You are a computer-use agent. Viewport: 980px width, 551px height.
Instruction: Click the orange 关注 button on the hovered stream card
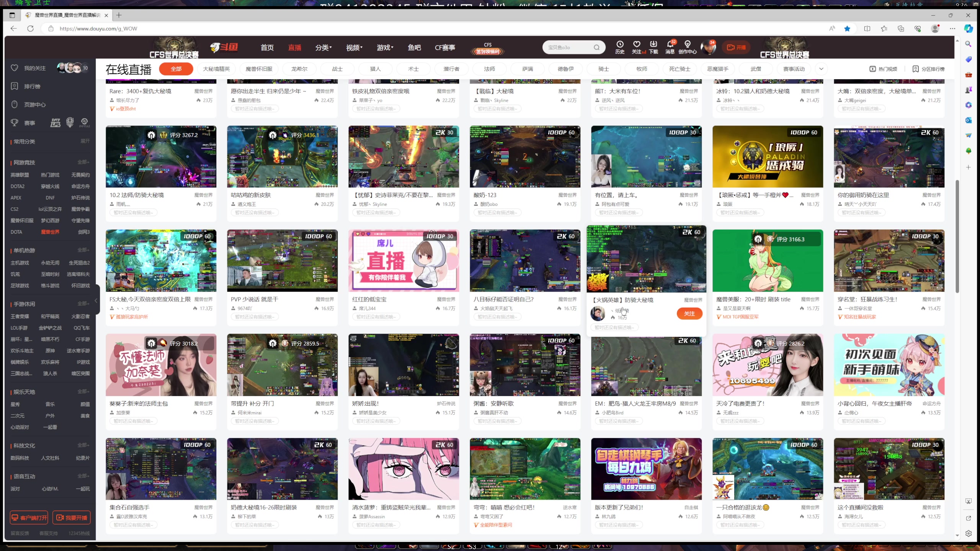point(689,314)
